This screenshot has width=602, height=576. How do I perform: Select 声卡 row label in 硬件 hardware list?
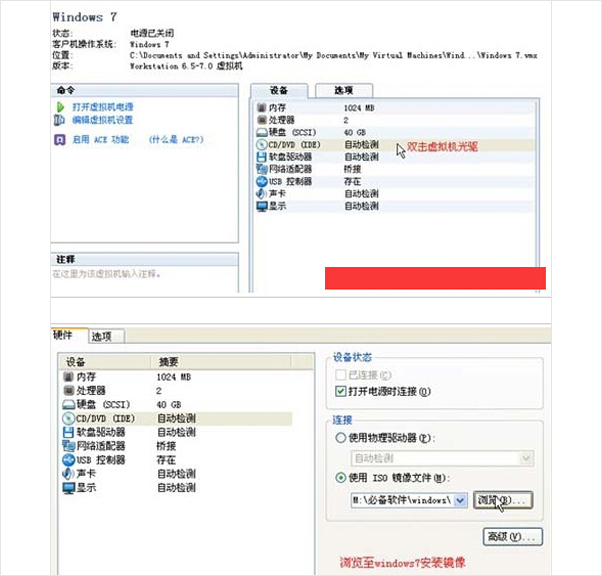click(x=86, y=473)
